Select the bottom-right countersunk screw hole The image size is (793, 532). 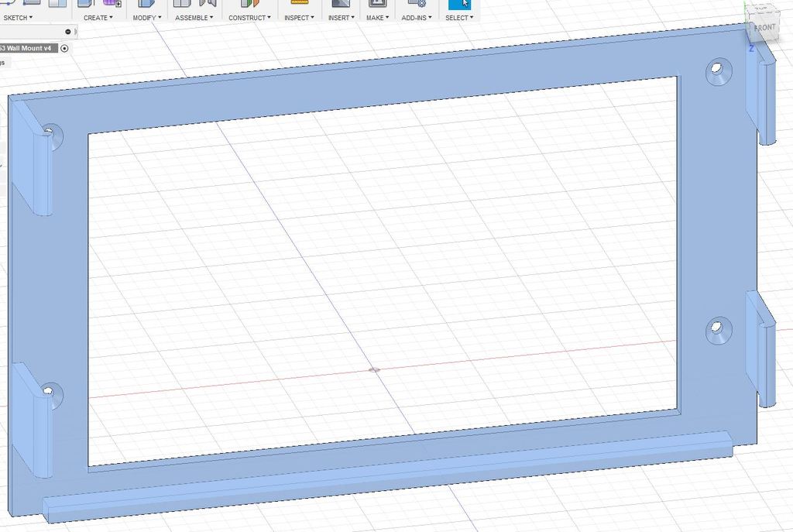[719, 331]
